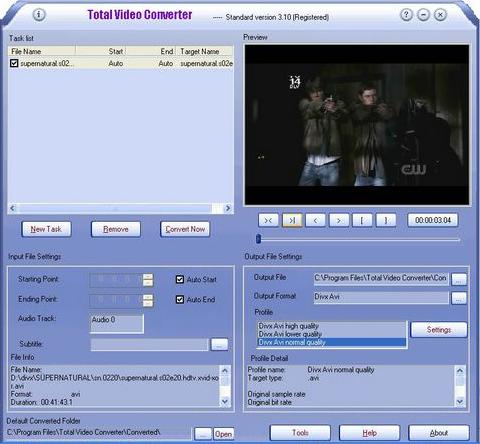Browse Default Converted Folder with ... button
480x444 pixels.
point(203,434)
